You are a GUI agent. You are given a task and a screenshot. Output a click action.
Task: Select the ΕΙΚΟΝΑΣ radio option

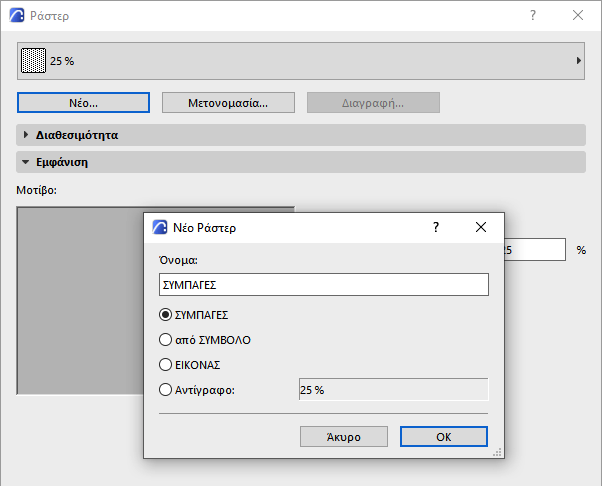pos(166,365)
